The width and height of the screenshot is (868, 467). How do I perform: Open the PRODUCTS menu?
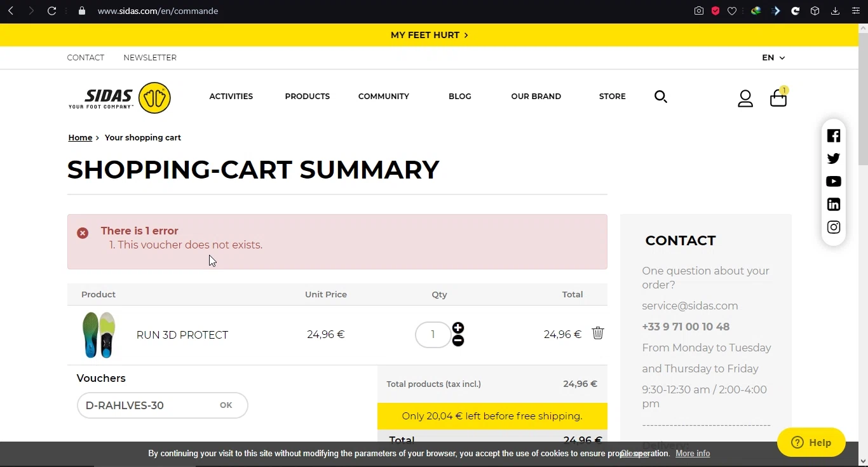[x=308, y=97]
